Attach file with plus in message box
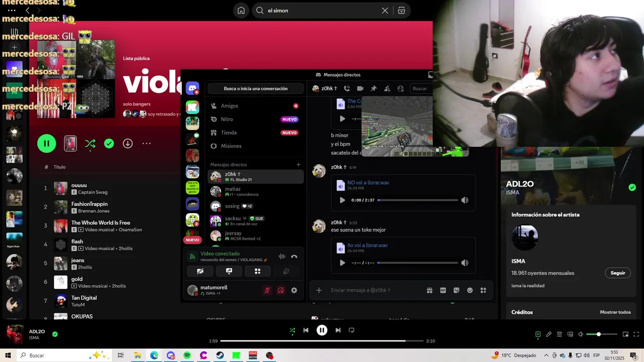 pos(318,290)
